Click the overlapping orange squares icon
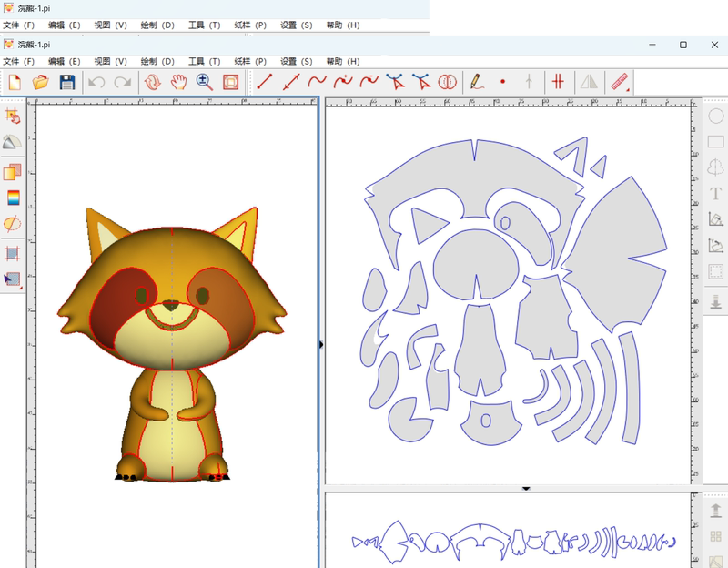This screenshot has height=568, width=728. (12, 172)
